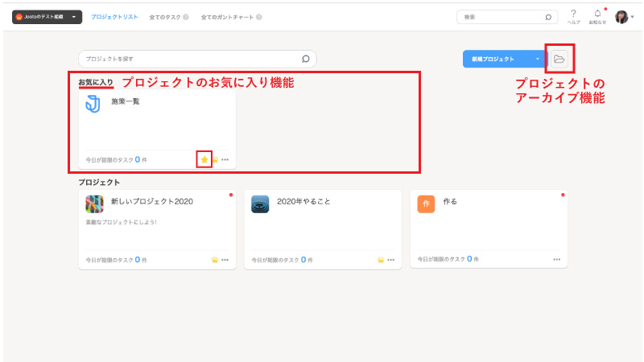Open the three-dot menu on 作る card
644x362 pixels.
tap(556, 260)
